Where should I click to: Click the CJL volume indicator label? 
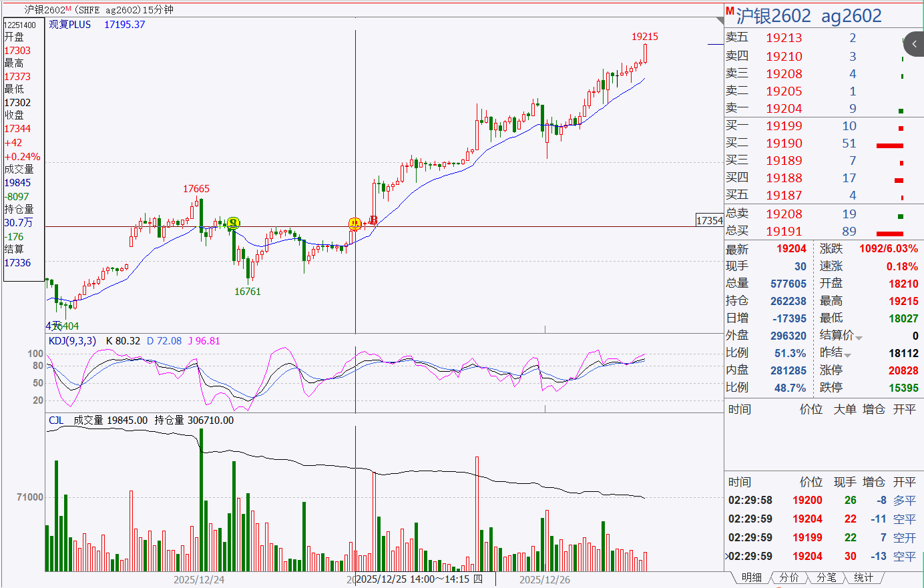(56, 420)
